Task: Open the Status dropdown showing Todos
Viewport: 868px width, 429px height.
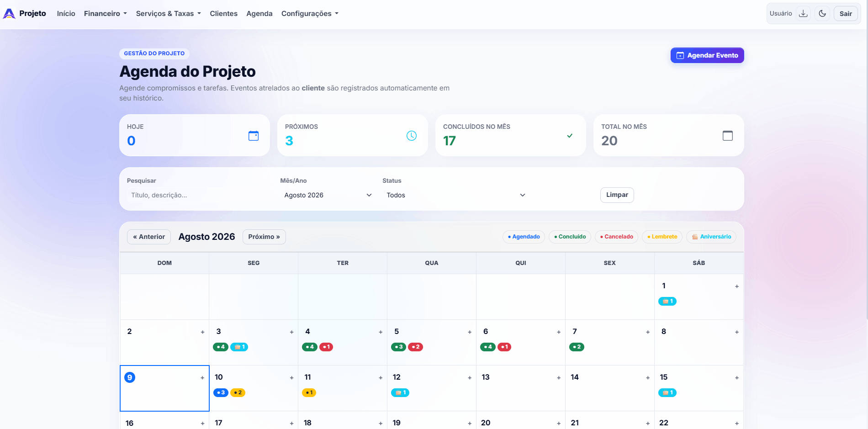Action: (x=456, y=195)
